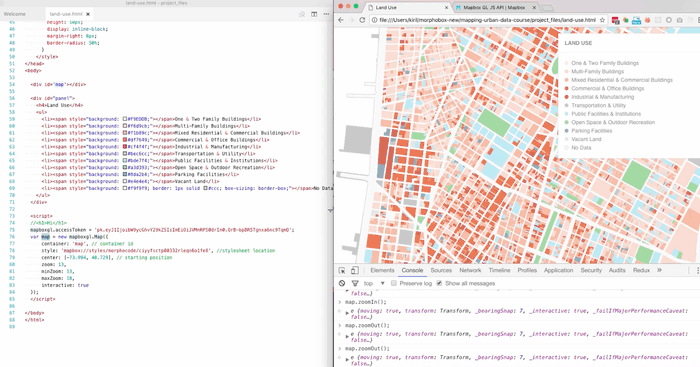Click the Multi-Family Buildings legend label

(x=597, y=71)
